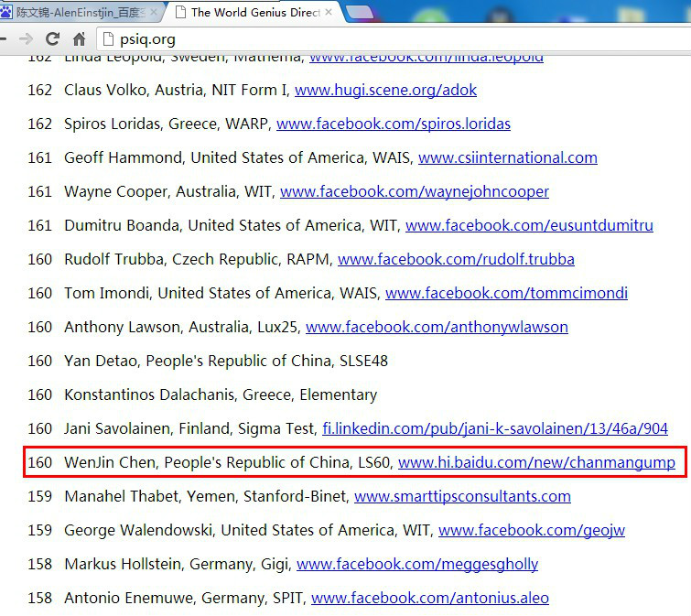Visit Antonio Enemuwe's Facebook link
This screenshot has height=616, width=691.
click(429, 598)
